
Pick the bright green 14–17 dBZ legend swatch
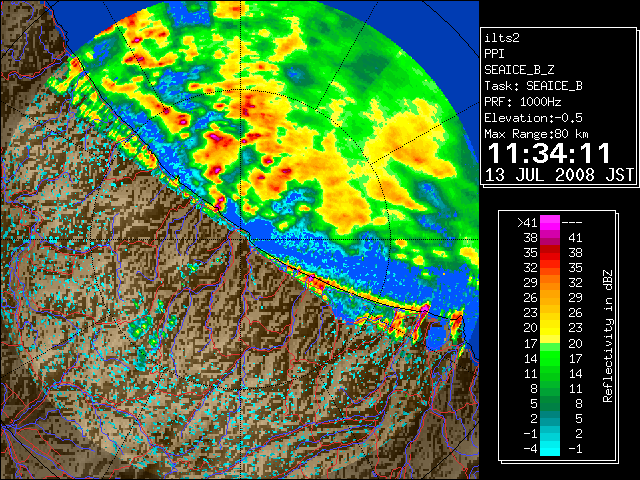(550, 358)
